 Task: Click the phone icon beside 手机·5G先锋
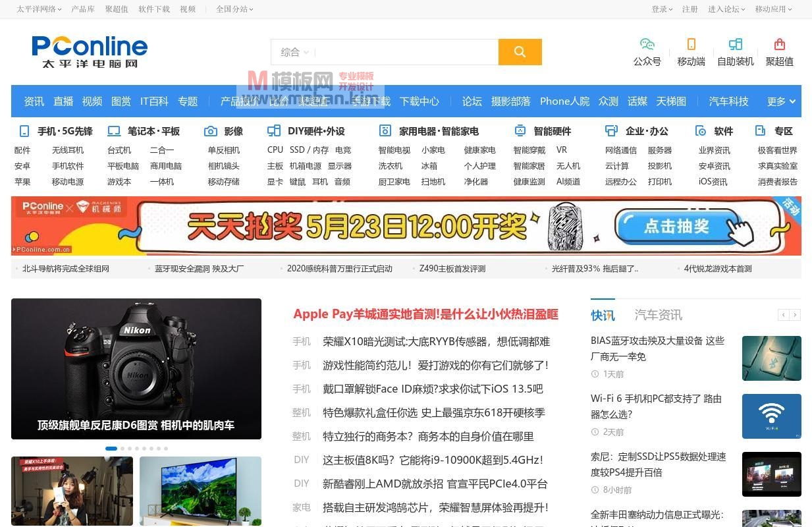tap(24, 130)
